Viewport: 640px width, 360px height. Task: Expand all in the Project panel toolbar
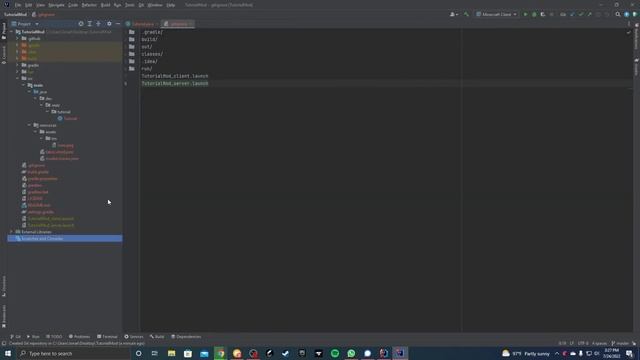[x=90, y=24]
